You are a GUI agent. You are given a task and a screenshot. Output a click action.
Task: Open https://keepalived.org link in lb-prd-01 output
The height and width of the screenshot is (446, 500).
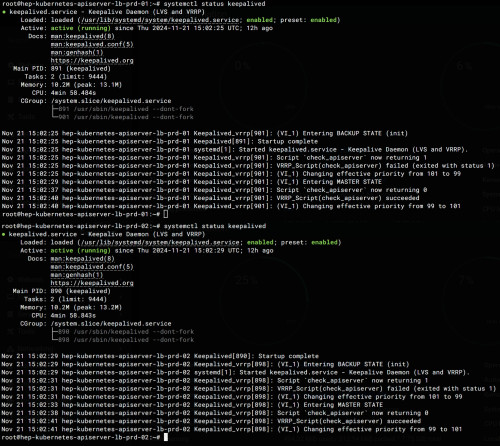92,60
